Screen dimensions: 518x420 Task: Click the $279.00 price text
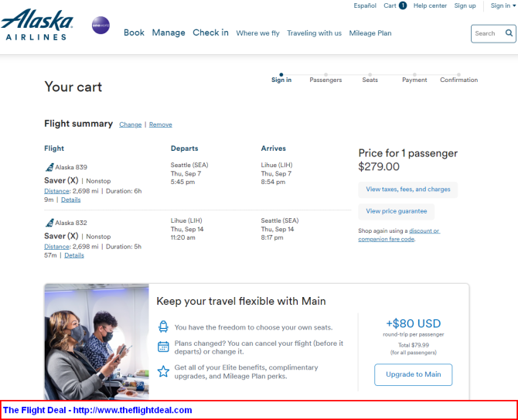click(x=379, y=166)
